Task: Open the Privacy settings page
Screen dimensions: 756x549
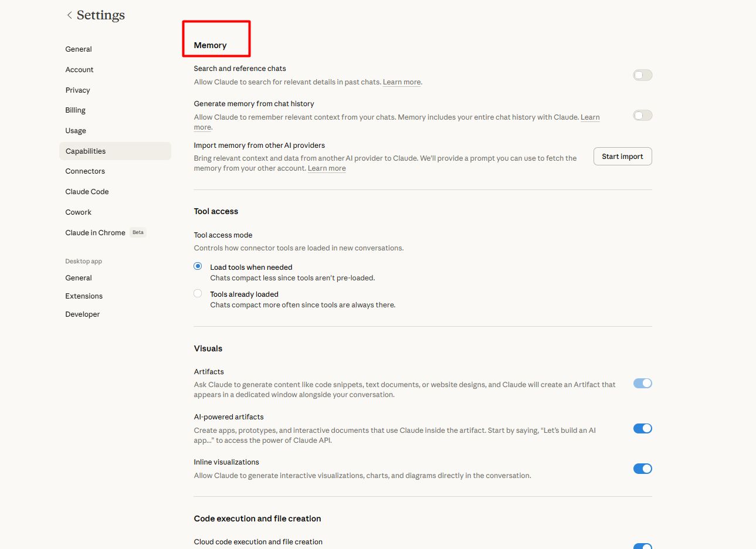Action: coord(77,90)
